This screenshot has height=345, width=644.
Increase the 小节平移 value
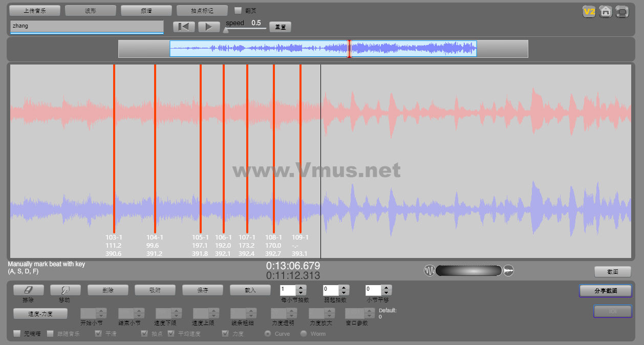[387, 288]
